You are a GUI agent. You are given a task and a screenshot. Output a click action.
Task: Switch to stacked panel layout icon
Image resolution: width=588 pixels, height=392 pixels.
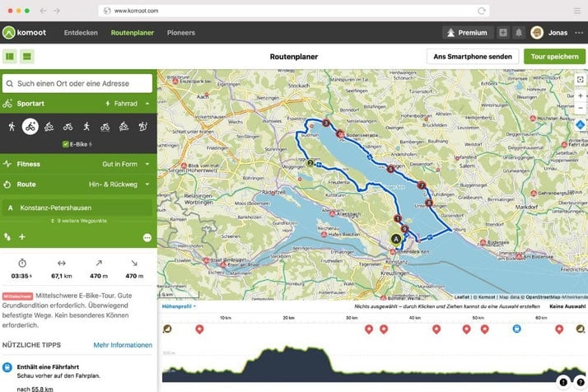(x=27, y=57)
